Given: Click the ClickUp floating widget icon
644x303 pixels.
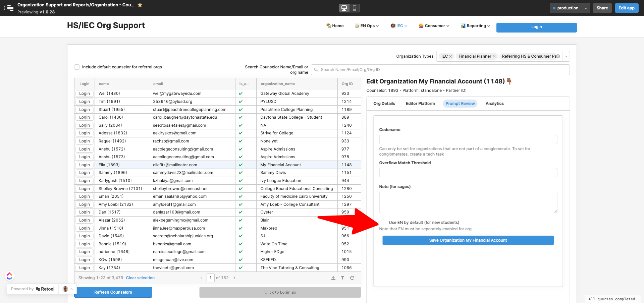Looking at the screenshot, I should pyautogui.click(x=10, y=276).
